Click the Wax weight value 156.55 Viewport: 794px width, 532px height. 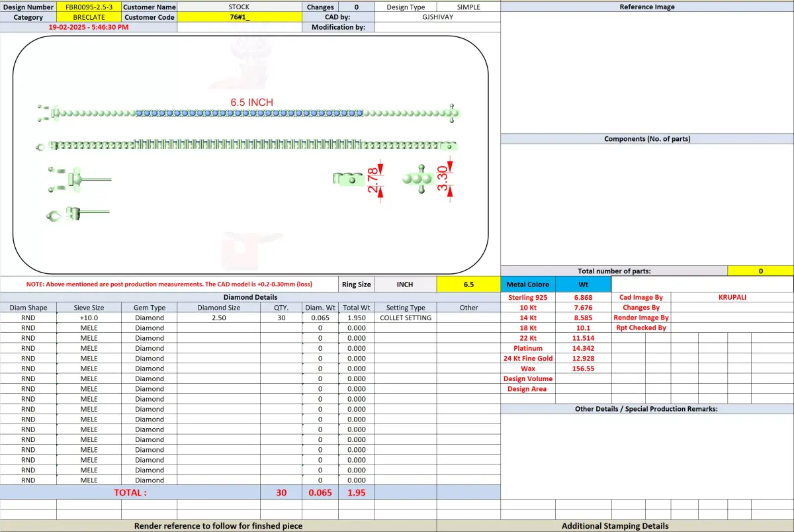pos(583,369)
